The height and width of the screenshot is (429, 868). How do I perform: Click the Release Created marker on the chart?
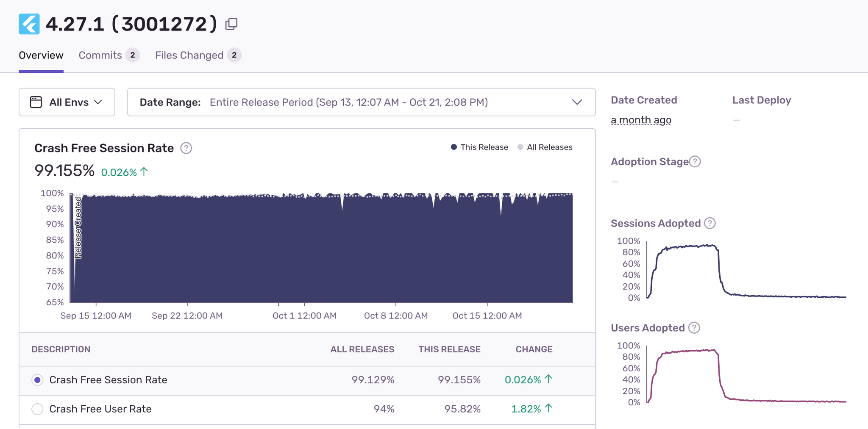78,228
